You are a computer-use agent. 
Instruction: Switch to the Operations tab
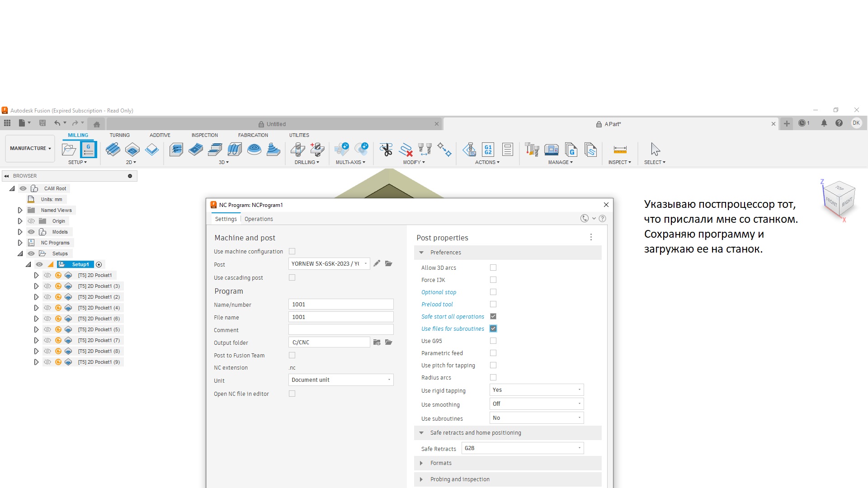[x=259, y=219]
